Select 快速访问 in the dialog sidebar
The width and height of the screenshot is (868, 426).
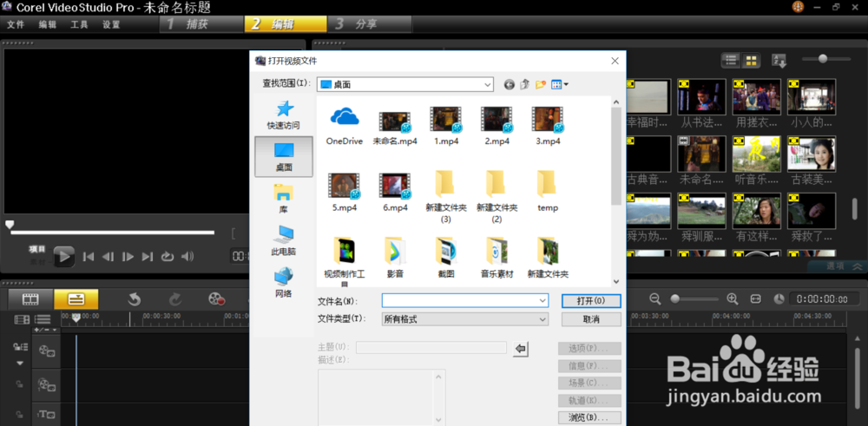pyautogui.click(x=284, y=115)
